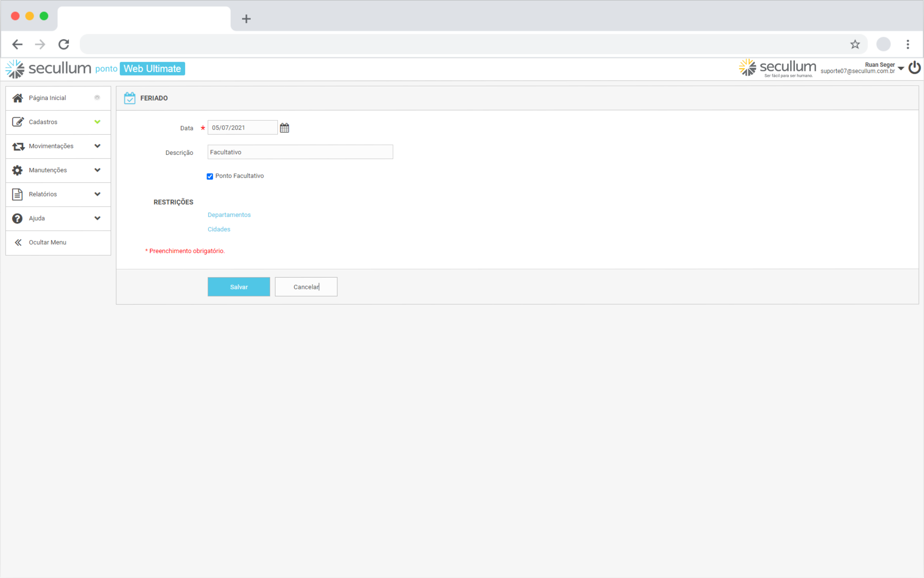Click the Manutenções gear icon

[18, 170]
